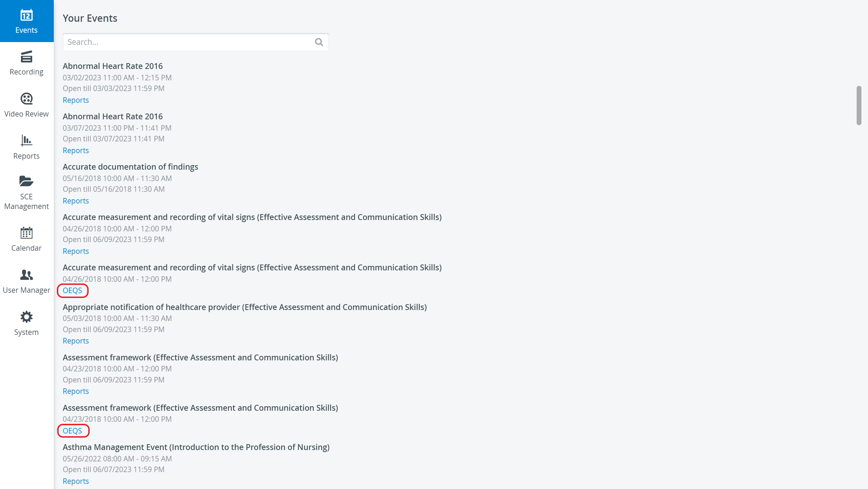Open the Calendar grid icon
Viewport: 868px width, 489px height.
(x=27, y=233)
